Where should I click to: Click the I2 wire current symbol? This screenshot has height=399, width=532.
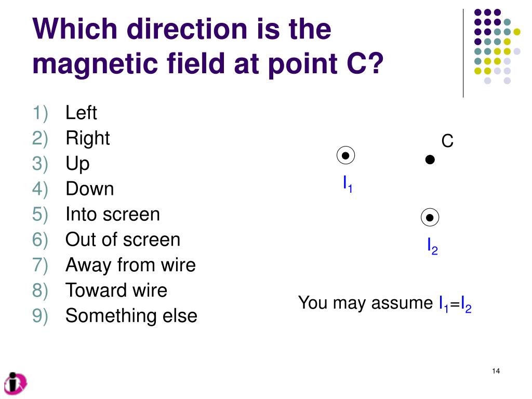click(x=430, y=217)
